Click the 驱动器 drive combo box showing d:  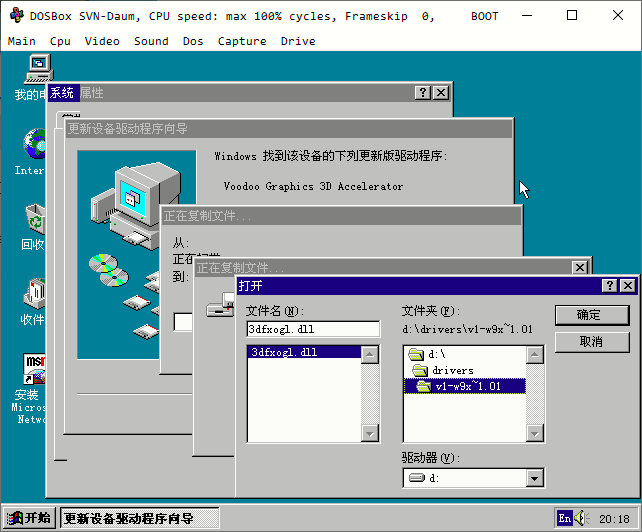point(474,478)
